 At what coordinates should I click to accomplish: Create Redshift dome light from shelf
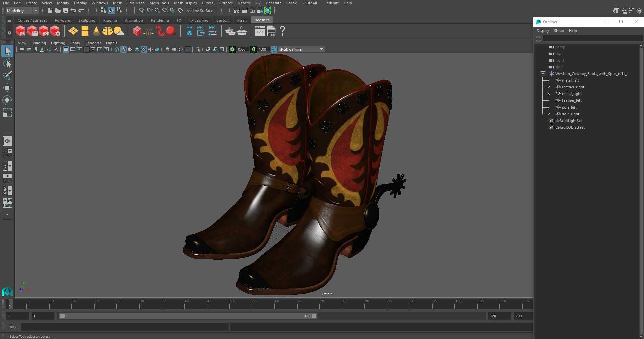108,31
